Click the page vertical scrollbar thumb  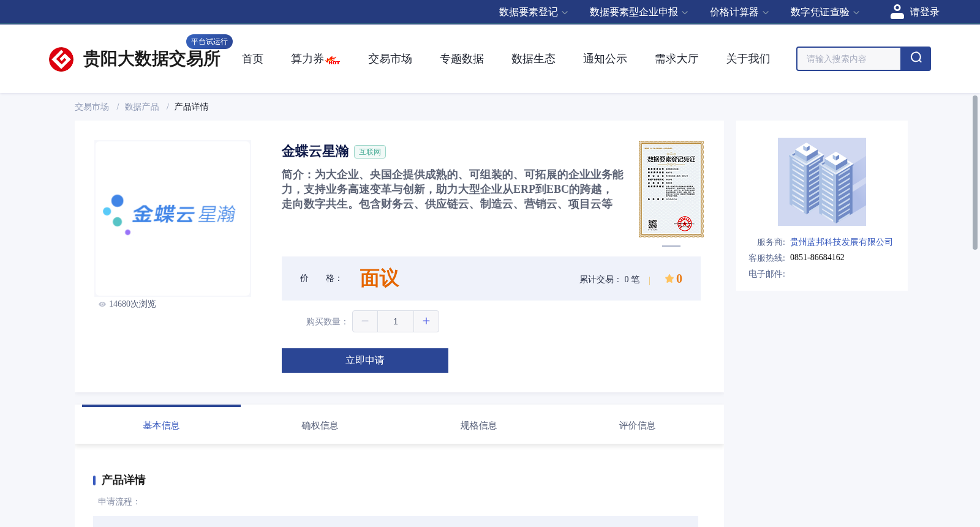(x=975, y=173)
